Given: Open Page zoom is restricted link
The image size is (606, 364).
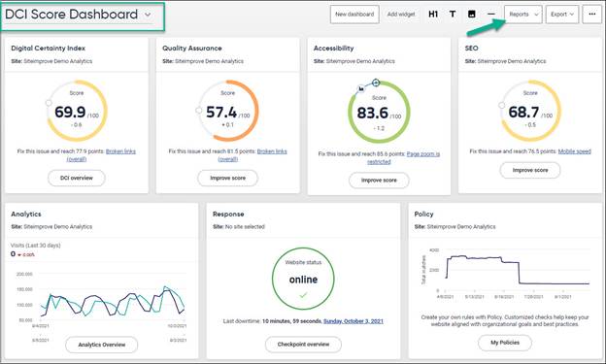Looking at the screenshot, I should coord(423,153).
